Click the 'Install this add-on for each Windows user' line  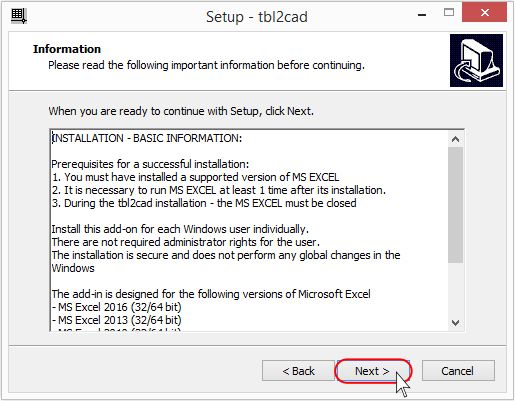(180, 229)
